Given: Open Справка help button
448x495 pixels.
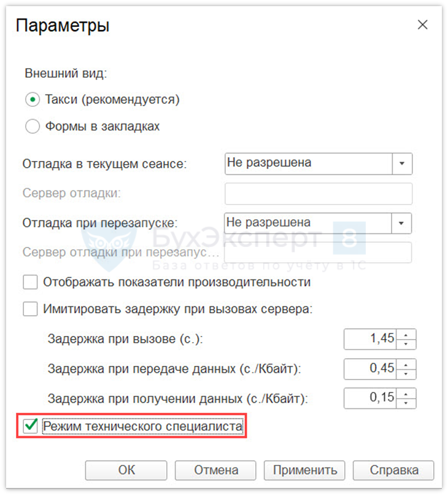Looking at the screenshot, I should click(394, 470).
